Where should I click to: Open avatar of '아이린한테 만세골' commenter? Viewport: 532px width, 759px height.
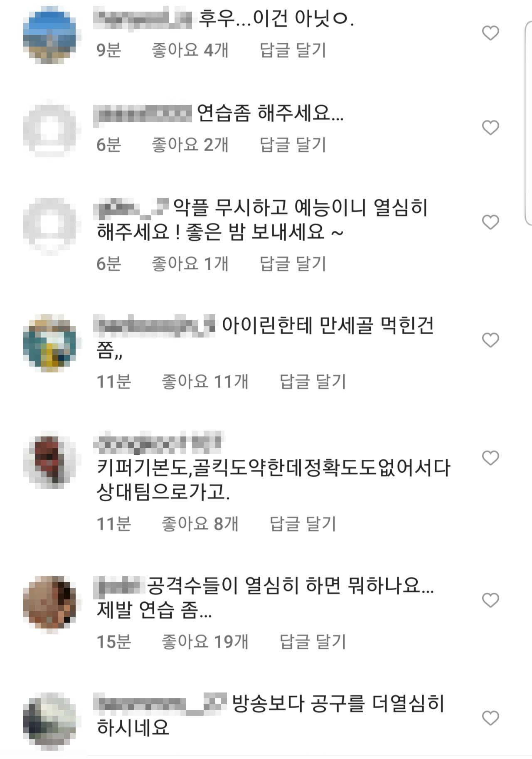tap(49, 343)
